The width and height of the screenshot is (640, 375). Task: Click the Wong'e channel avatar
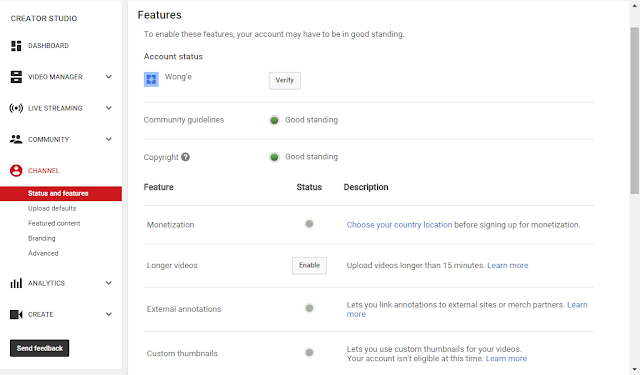151,79
